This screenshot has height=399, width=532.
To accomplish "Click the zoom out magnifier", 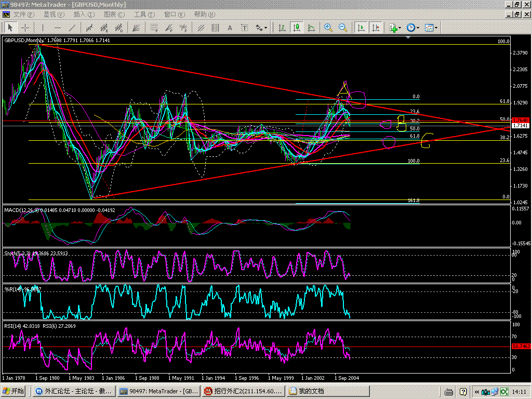I will click(x=343, y=28).
